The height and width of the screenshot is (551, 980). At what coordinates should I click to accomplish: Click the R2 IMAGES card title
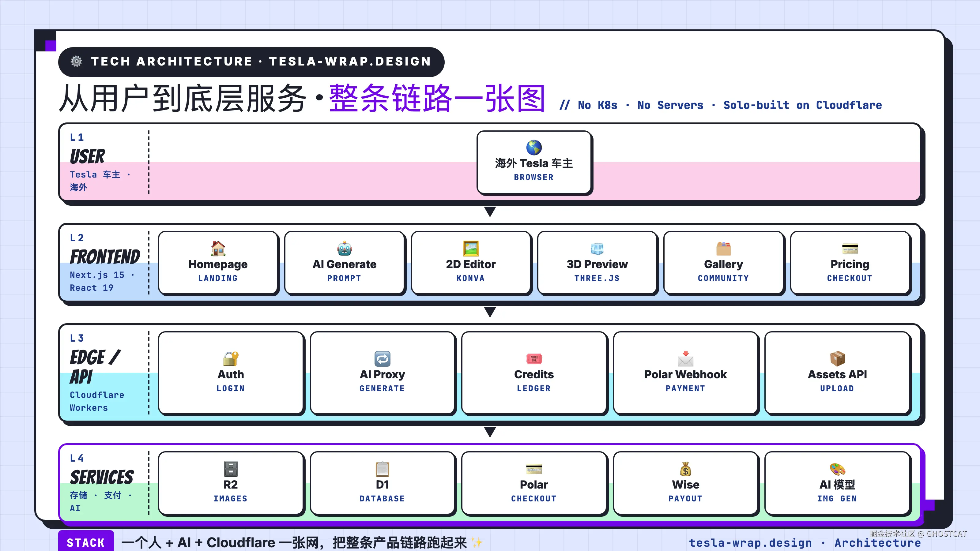click(231, 485)
